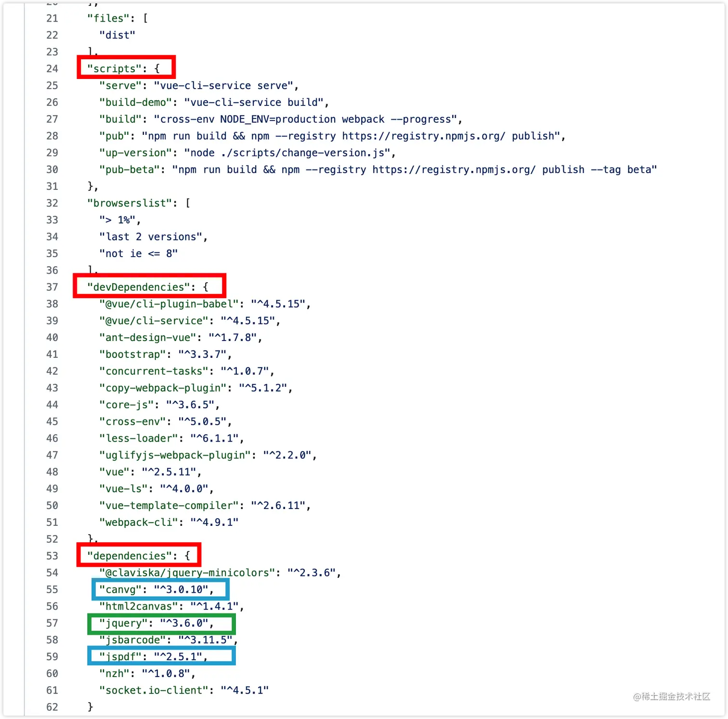Click the "copy-webpack-plugin" dependency line
This screenshot has height=719, width=728.
click(196, 389)
